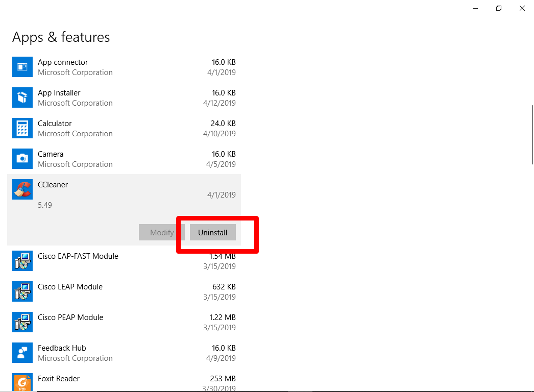
Task: Select the Calculator entry name
Action: (x=55, y=124)
